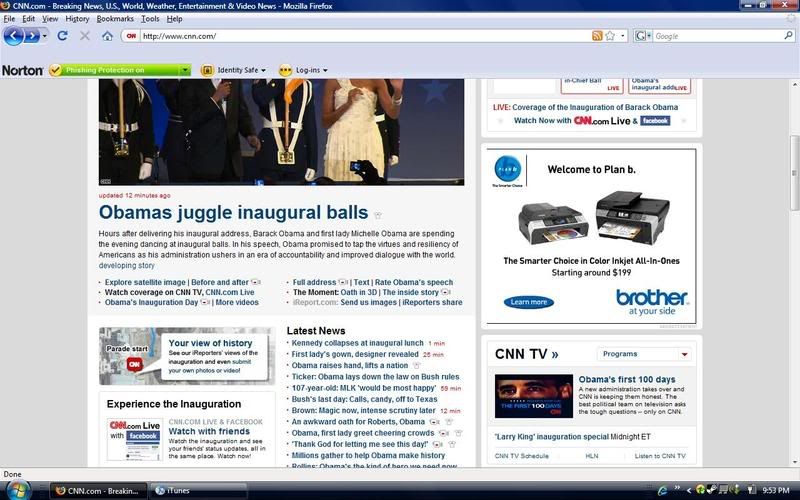
Task: Bookmark this page with the star icon
Action: point(610,36)
